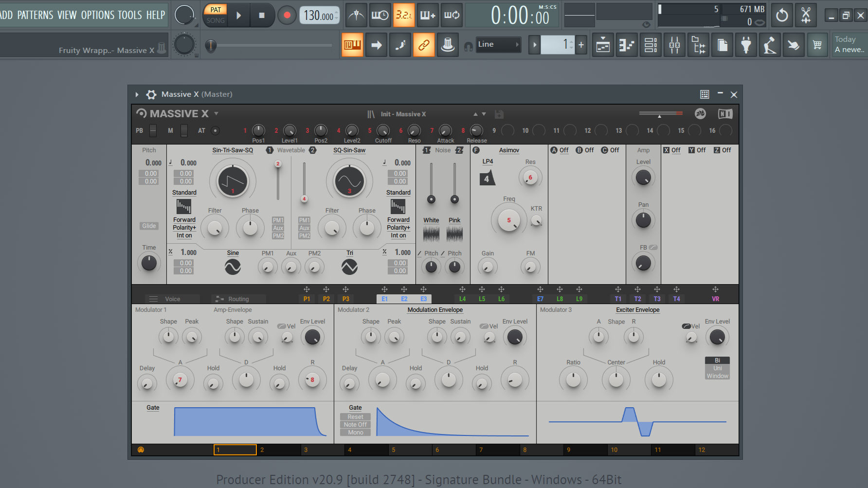Open Sin-Tri-Saw-SQ wavetable menu
The height and width of the screenshot is (488, 868).
(x=233, y=150)
